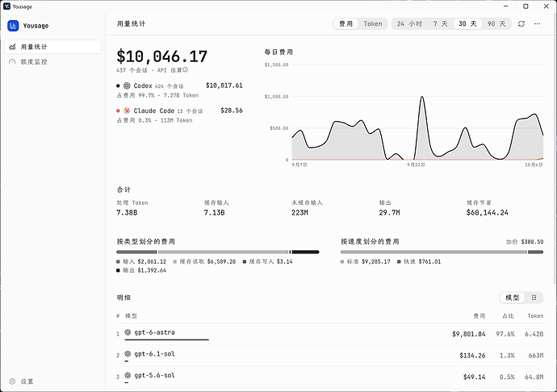Click the black 输出 segment of type bar
Image resolution: width=557 pixels, height=392 pixels.
point(305,252)
